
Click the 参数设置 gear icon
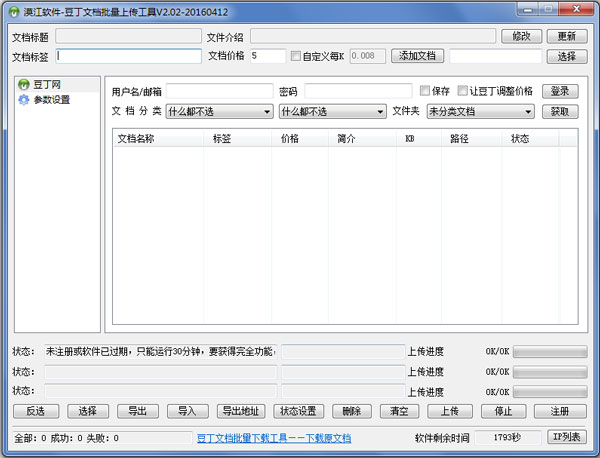pos(24,99)
